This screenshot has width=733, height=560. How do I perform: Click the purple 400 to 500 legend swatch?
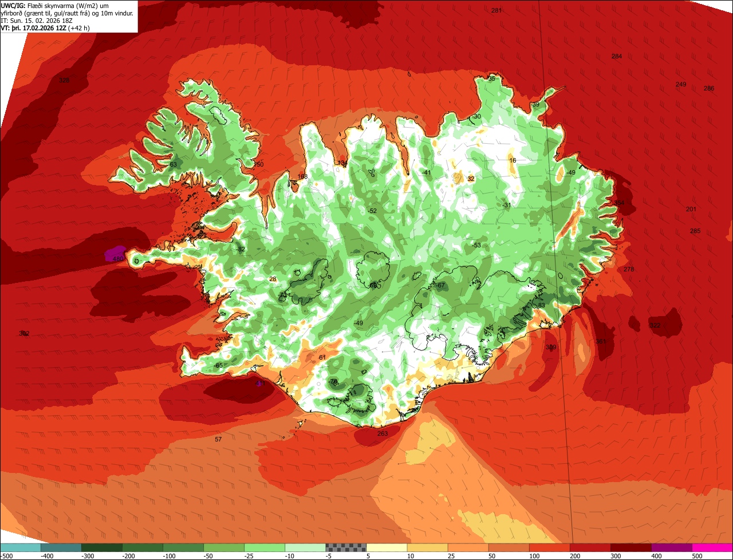click(671, 547)
